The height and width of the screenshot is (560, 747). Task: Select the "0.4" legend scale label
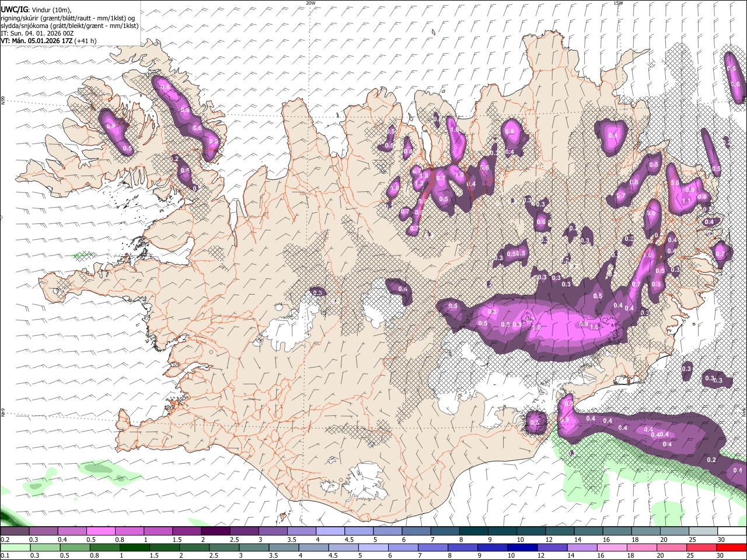(62, 540)
